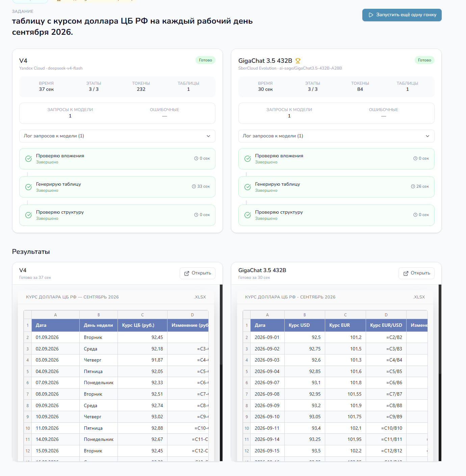The width and height of the screenshot is (466, 476).
Task: Click the '2026-09-07' date cell in GigaChat table
Action: point(267,382)
